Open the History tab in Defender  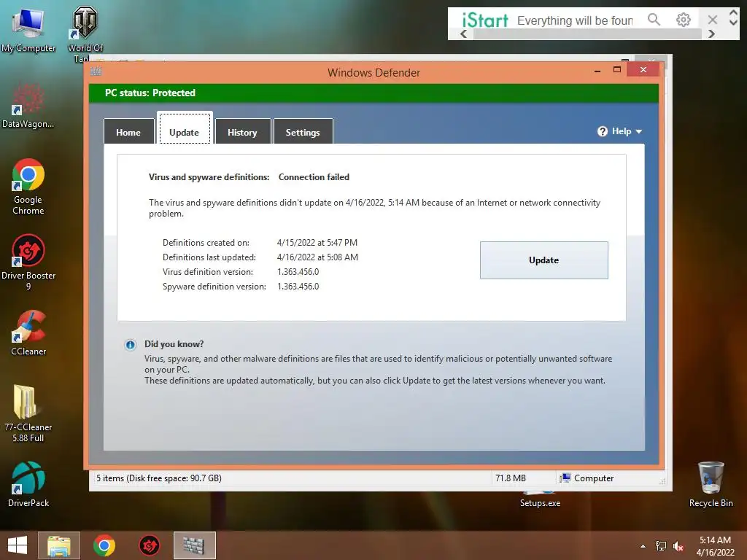(242, 132)
